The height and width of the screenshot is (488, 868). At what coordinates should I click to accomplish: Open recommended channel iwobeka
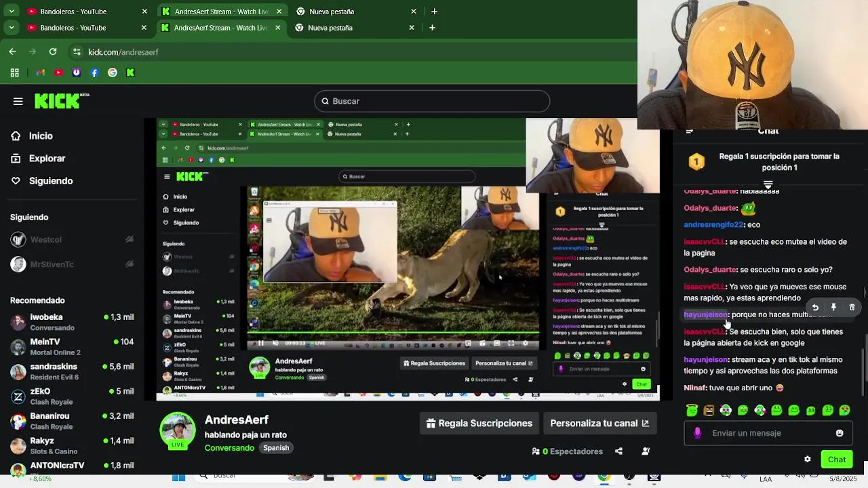(x=71, y=322)
